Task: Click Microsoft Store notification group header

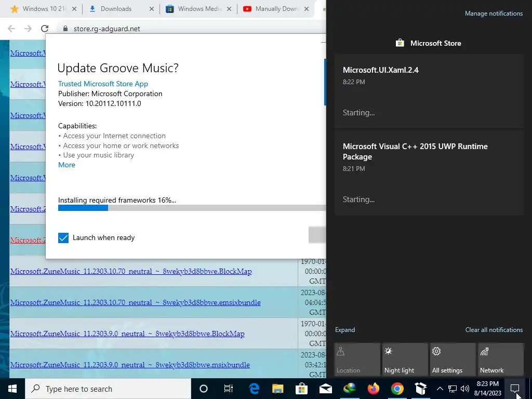Action: pos(429,43)
